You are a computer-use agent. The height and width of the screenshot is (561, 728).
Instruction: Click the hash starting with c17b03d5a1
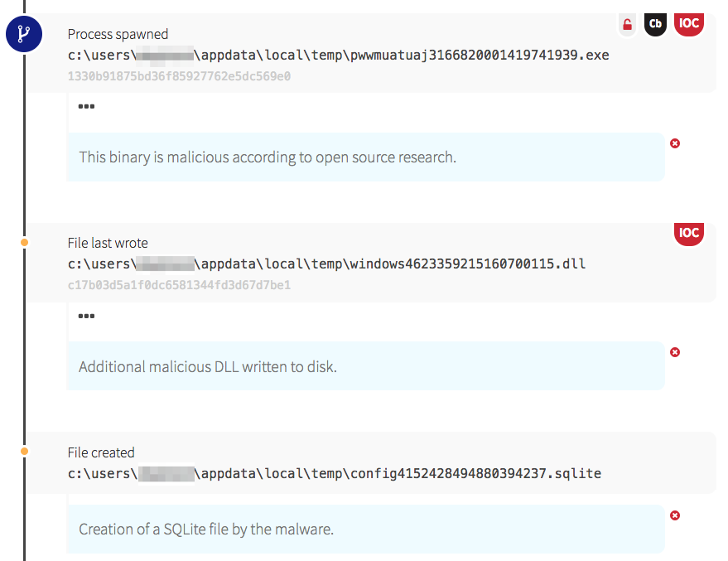coord(179,285)
